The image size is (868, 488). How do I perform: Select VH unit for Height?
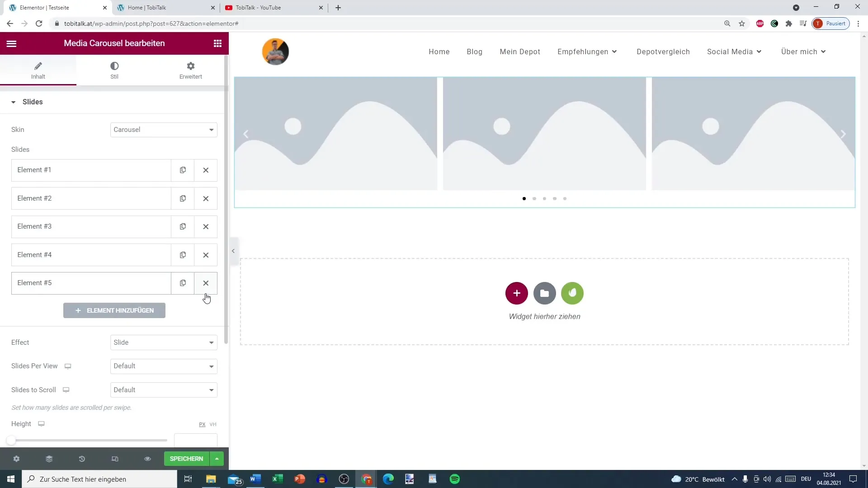click(x=213, y=424)
